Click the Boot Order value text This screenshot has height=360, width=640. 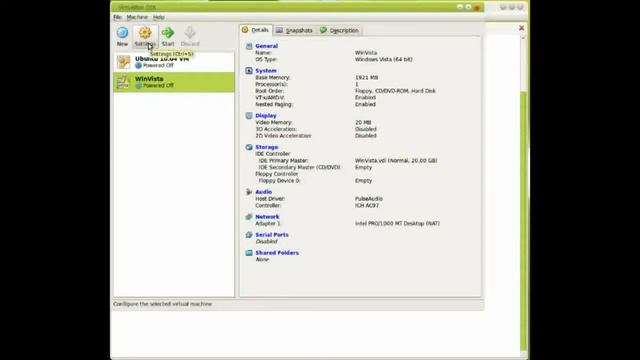(x=395, y=91)
